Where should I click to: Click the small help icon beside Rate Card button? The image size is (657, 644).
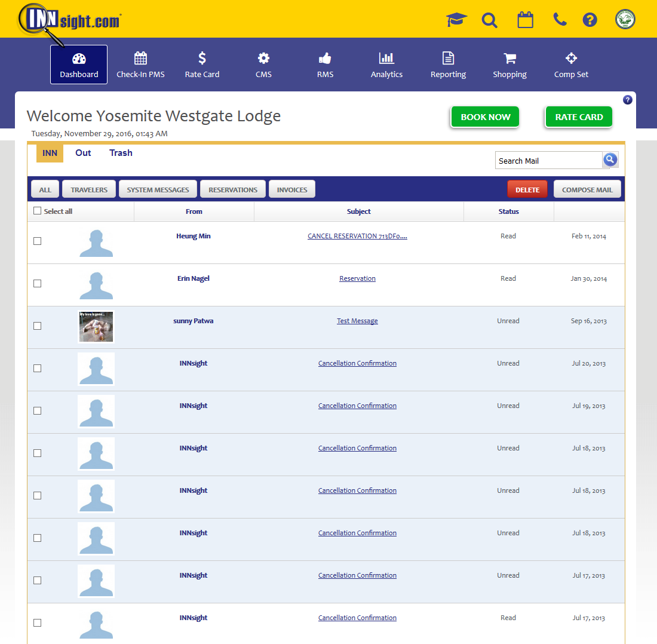[x=627, y=100]
